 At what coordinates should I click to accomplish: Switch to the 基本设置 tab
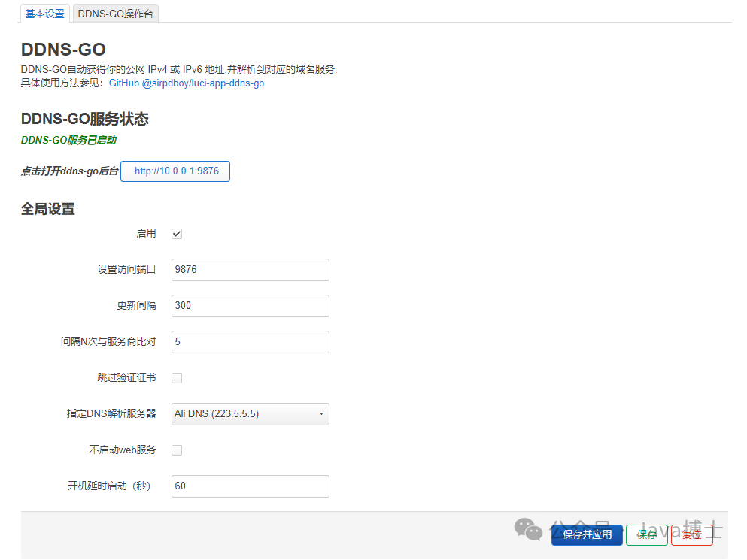tap(45, 14)
